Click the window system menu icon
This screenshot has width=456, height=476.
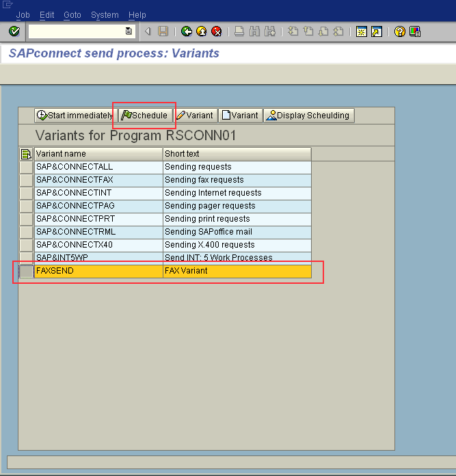[8, 4]
